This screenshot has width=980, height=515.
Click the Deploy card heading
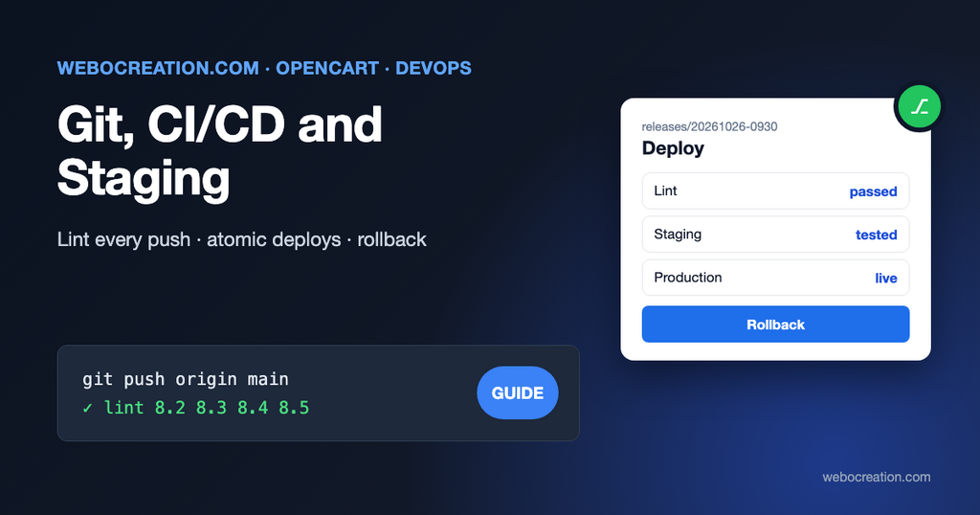(673, 148)
